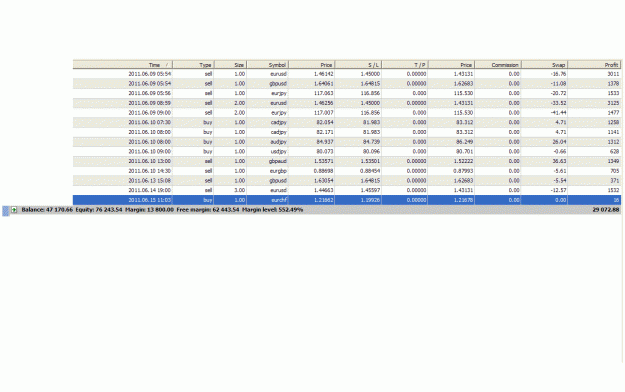Click the current price 86.249
Screen dimensions: 625x392
[x=465, y=142]
